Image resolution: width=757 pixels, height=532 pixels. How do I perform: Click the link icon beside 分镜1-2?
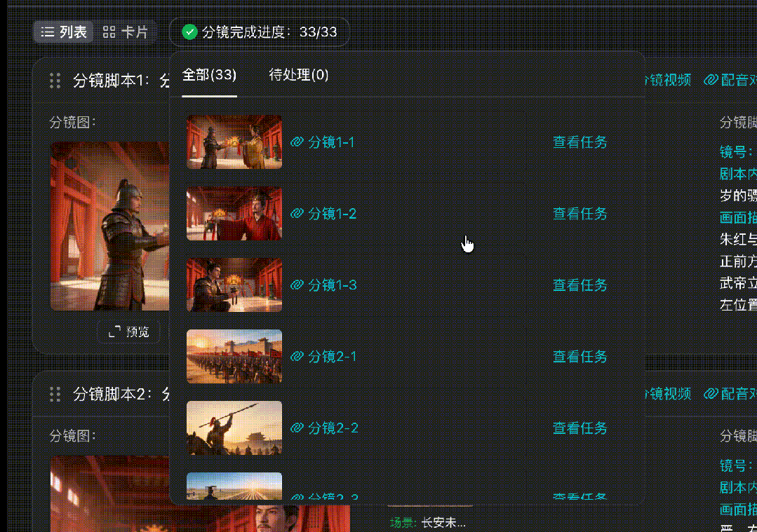pos(297,213)
